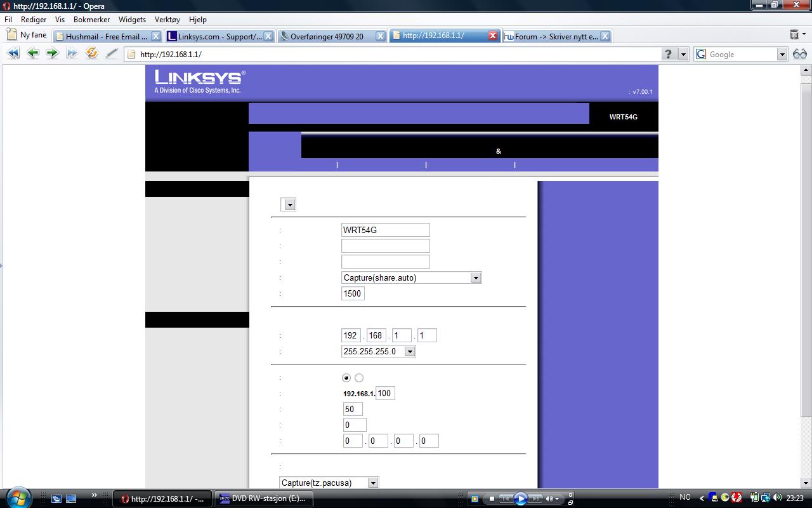Switch to the Linksys.com Support tab
This screenshot has width=812, height=508.
[x=219, y=36]
